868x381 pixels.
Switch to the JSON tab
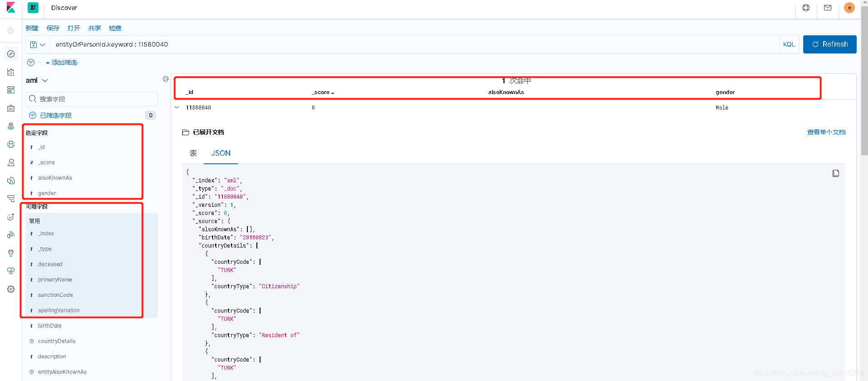tap(221, 153)
